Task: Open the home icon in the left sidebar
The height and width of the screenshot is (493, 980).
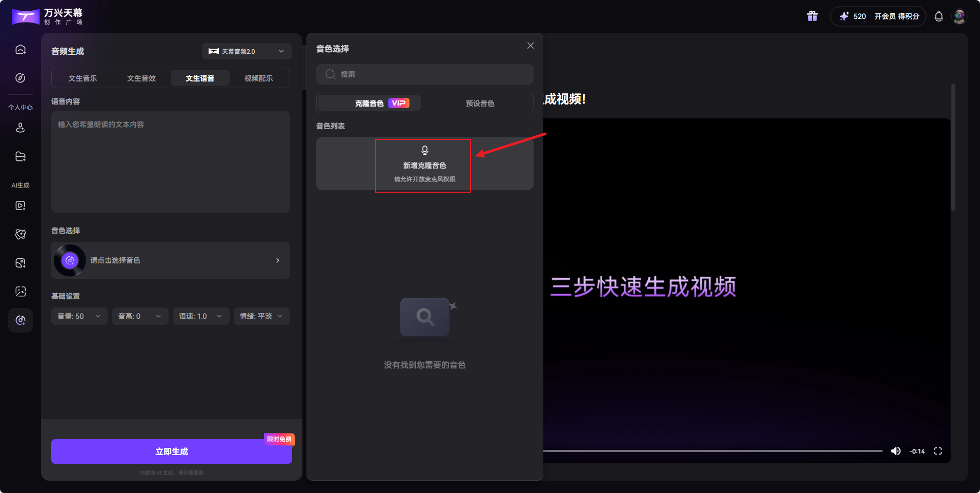Action: [x=20, y=49]
